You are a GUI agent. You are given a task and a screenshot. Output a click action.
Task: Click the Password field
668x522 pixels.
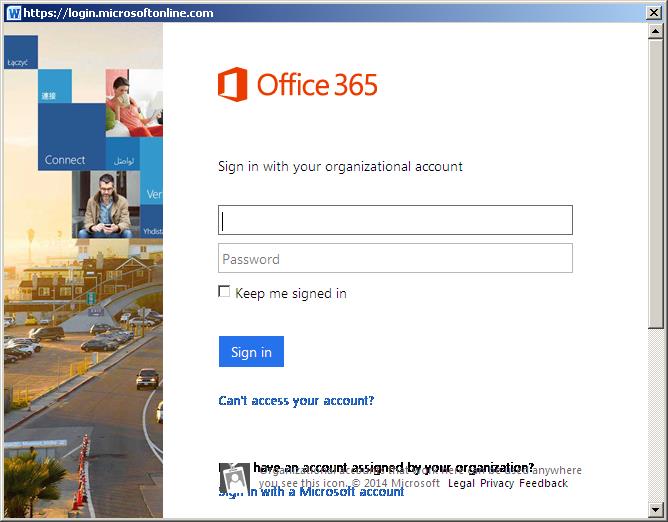click(x=395, y=258)
